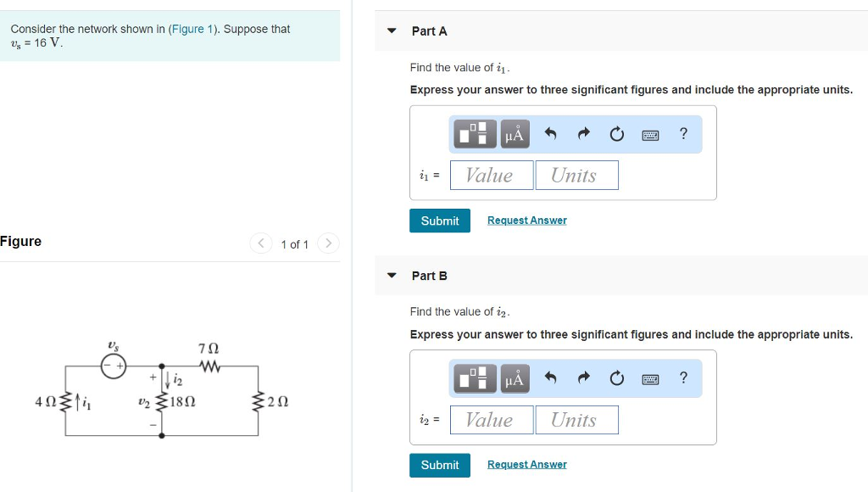Image resolution: width=868 pixels, height=492 pixels.
Task: Open the equation template icon in Part A
Action: (475, 133)
